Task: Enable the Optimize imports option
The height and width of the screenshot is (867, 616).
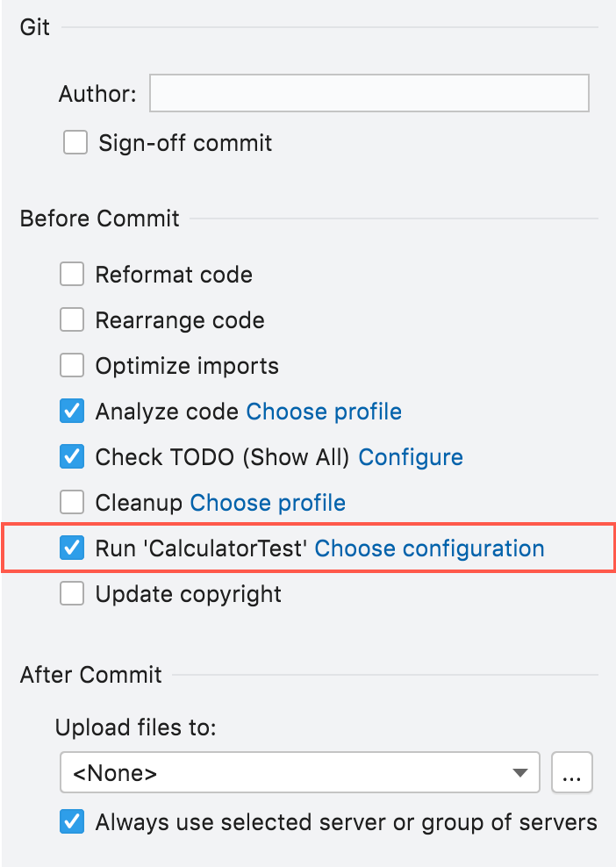Action: pos(72,365)
